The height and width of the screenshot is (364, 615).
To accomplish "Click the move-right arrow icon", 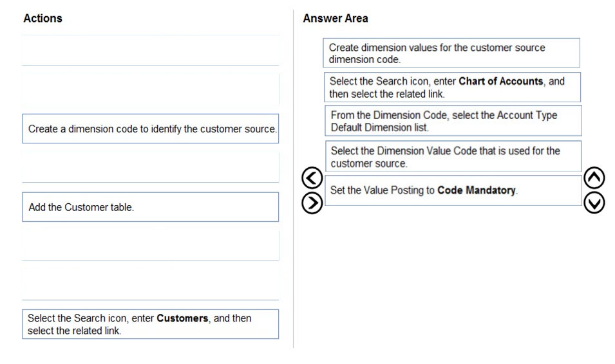I will coord(312,203).
